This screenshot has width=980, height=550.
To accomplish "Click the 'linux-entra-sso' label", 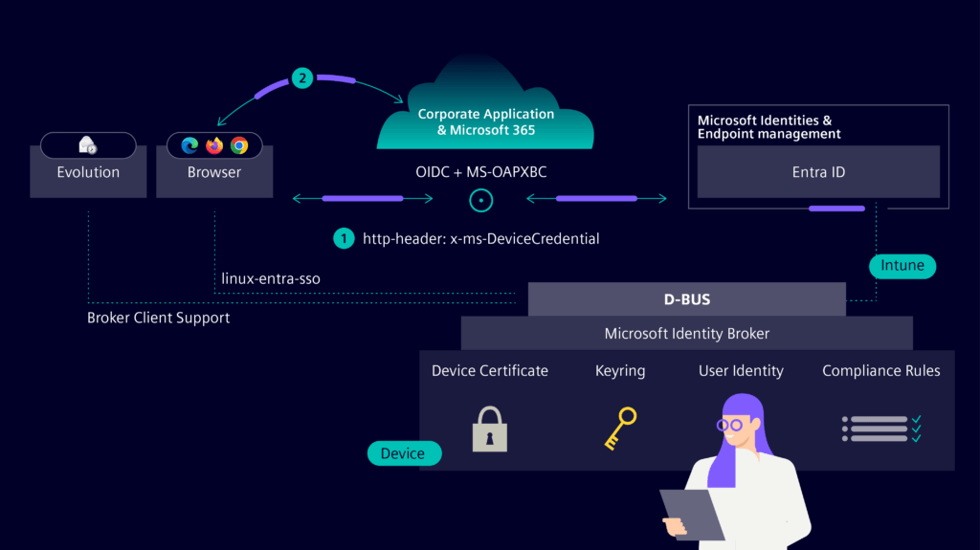I will tap(271, 278).
